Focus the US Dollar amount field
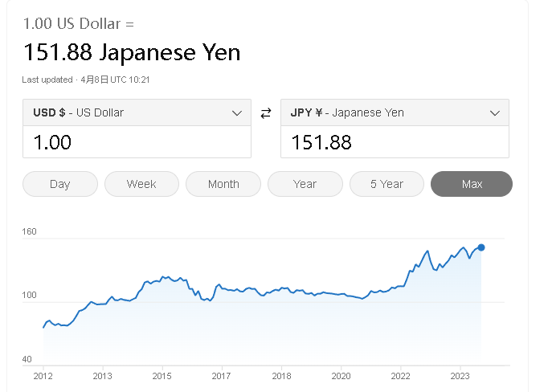Image resolution: width=548 pixels, height=392 pixels. [137, 142]
